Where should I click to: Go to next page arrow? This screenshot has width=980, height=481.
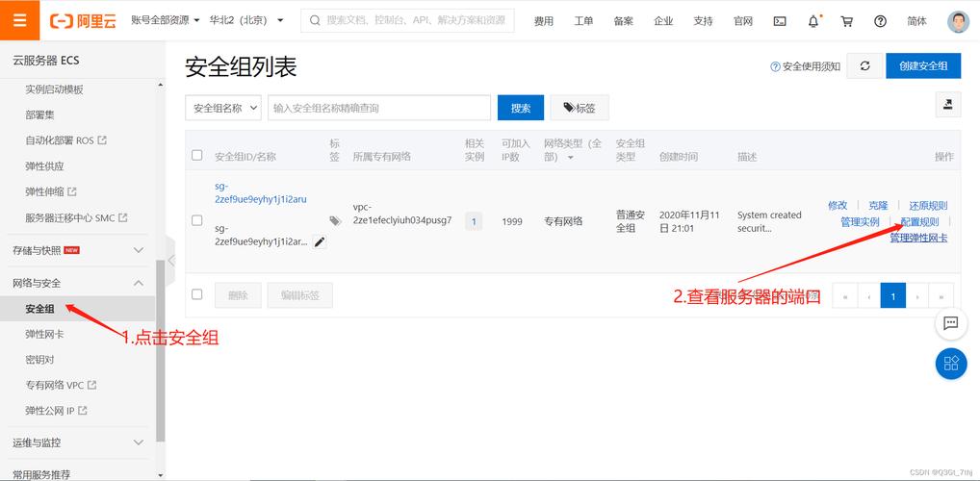917,296
